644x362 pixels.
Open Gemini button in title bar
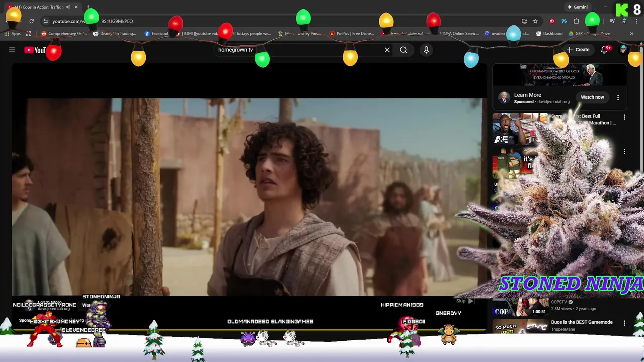578,7
